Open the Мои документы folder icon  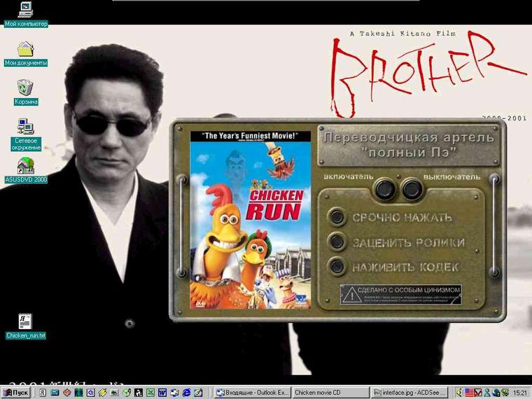(x=25, y=50)
